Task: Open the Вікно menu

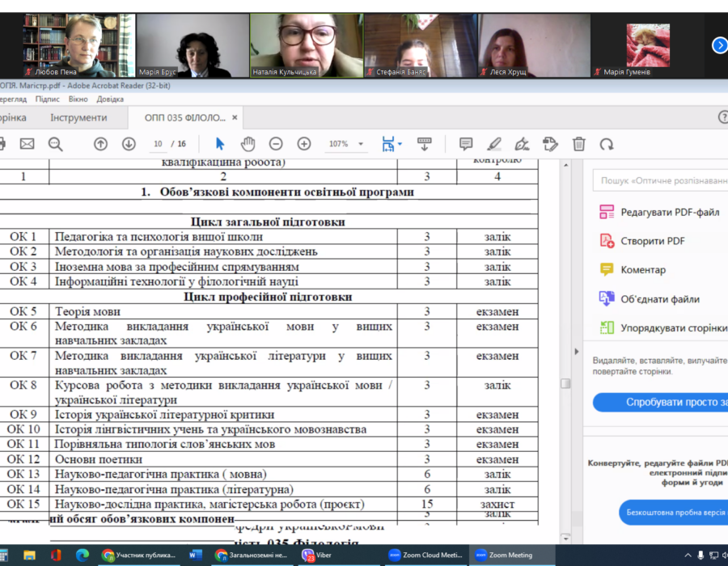Action: coord(78,99)
